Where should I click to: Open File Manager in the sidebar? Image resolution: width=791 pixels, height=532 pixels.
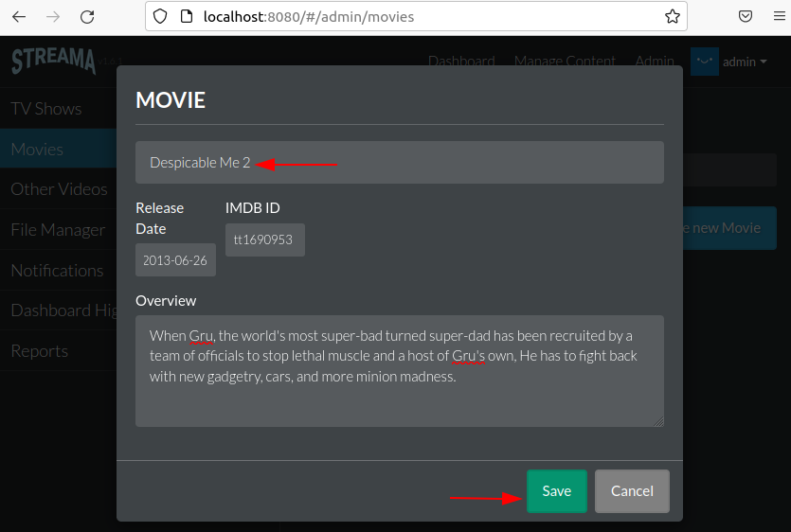point(58,229)
